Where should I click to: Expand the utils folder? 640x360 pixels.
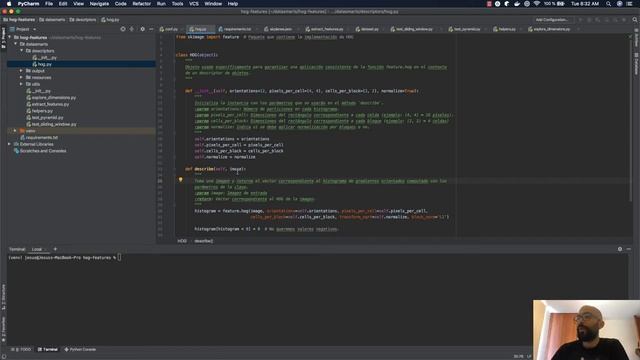tap(22, 84)
